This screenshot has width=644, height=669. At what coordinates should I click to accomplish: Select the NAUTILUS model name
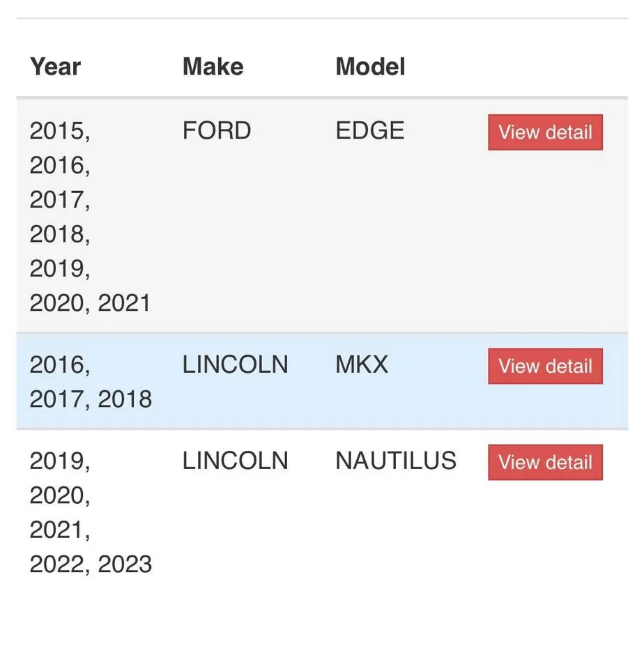pyautogui.click(x=396, y=460)
